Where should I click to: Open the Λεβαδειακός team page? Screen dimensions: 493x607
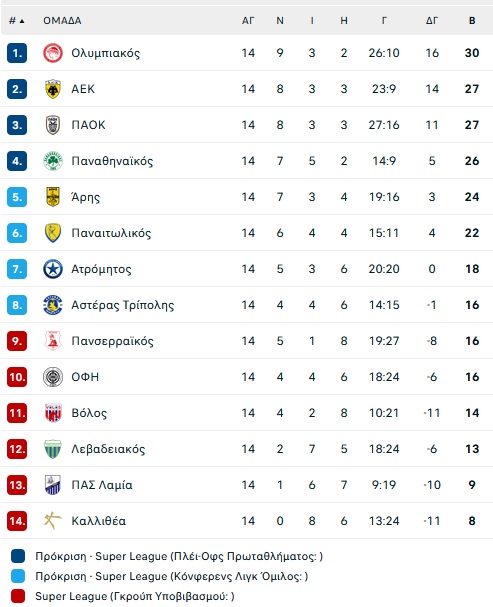pyautogui.click(x=108, y=449)
